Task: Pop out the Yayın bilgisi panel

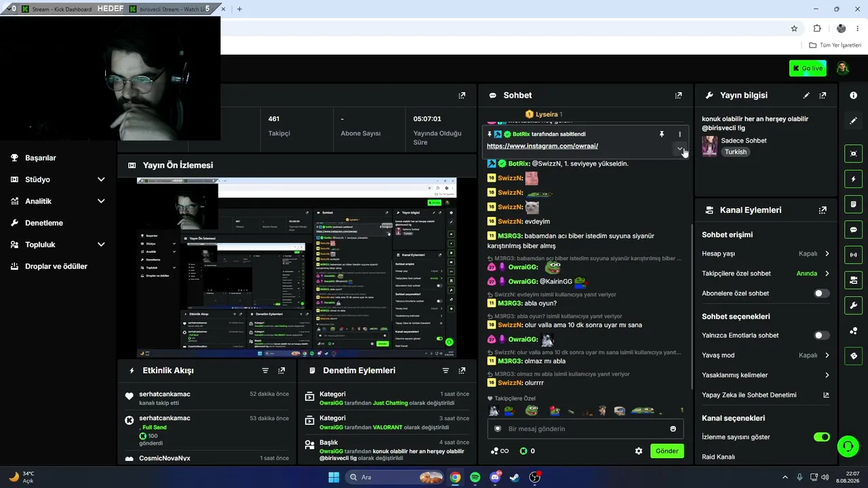Action: (x=823, y=96)
